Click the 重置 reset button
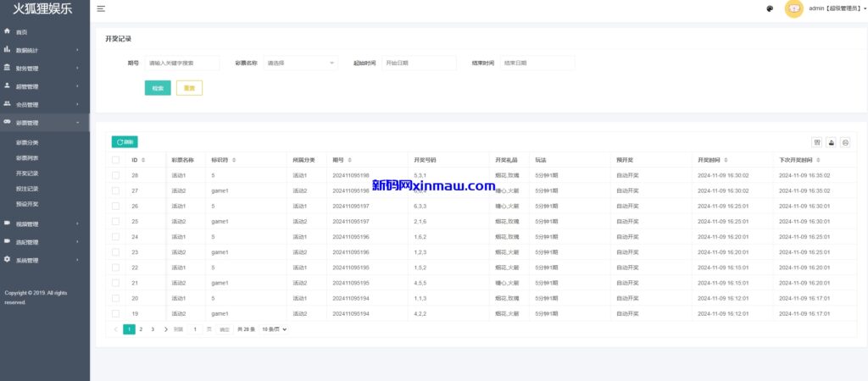This screenshot has width=868, height=381. click(x=189, y=88)
